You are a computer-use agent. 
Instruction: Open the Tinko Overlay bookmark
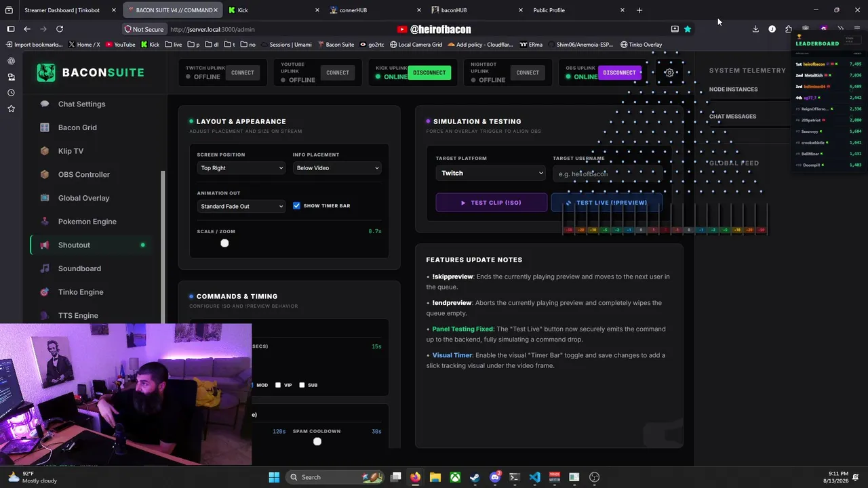(x=642, y=45)
